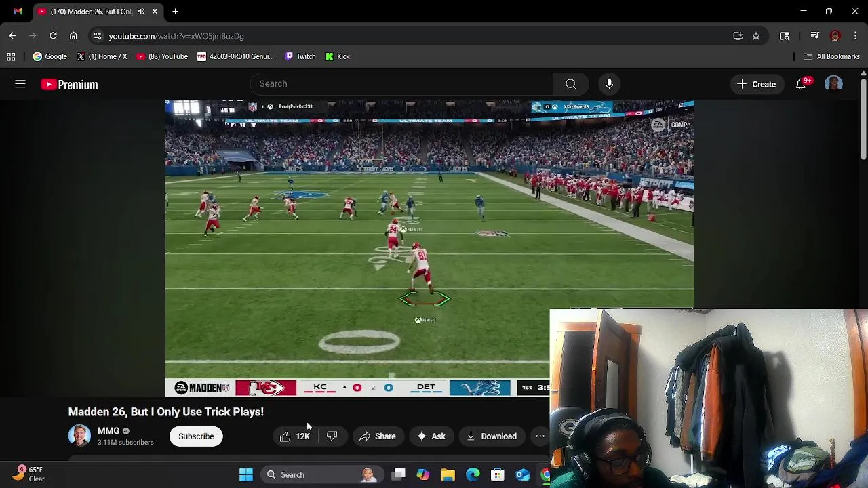Click the video title text 'Madden 26, But I Only Use Trick Plays!'

coord(165,412)
